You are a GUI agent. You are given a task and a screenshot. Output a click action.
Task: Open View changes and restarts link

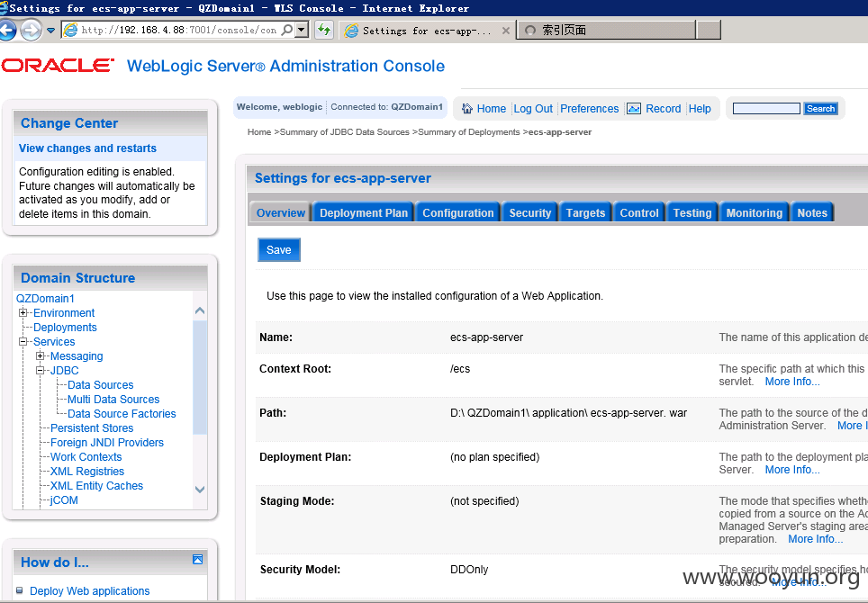[x=87, y=148]
